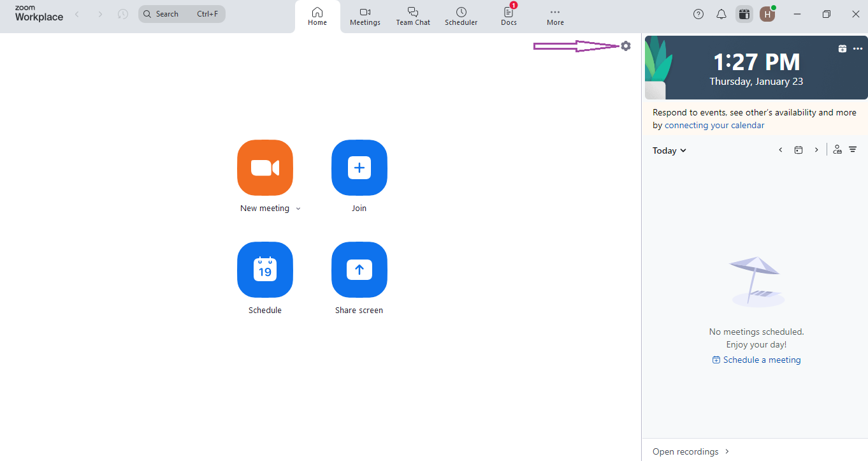Restore down the Zoom window
Viewport: 868px width, 461px height.
click(x=827, y=14)
